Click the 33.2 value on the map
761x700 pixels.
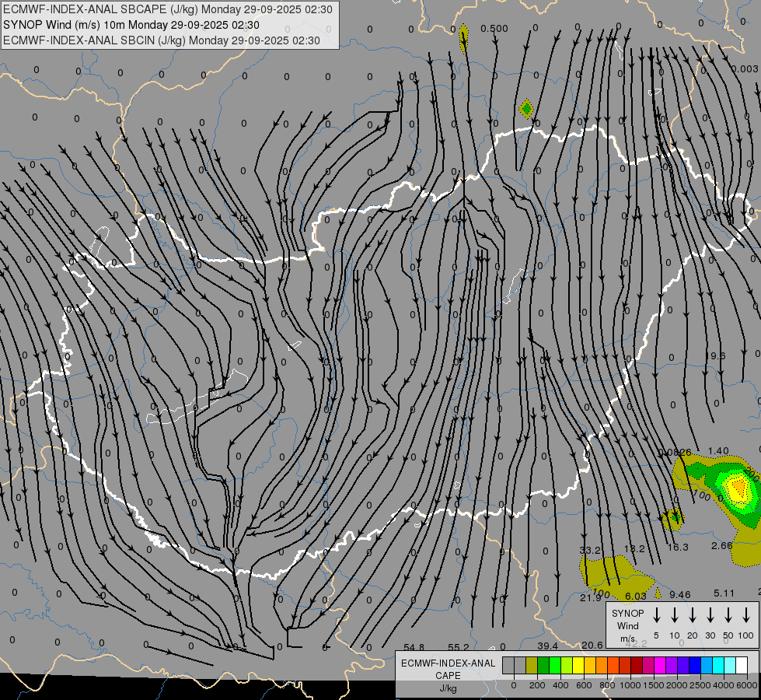pyautogui.click(x=590, y=550)
